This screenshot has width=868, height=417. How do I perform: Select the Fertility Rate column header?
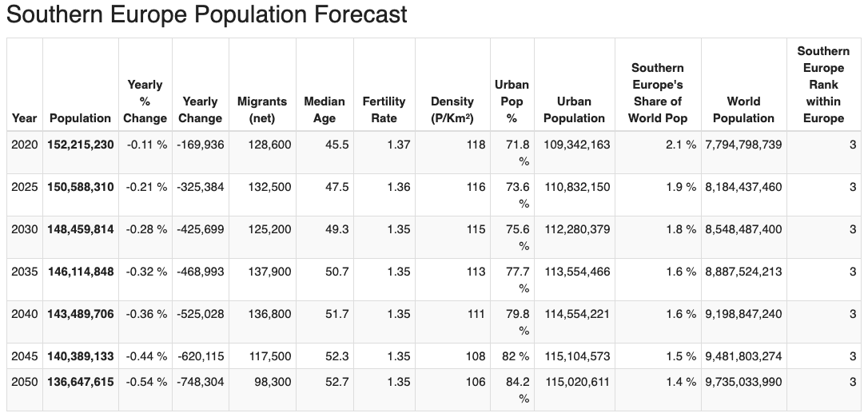click(384, 110)
